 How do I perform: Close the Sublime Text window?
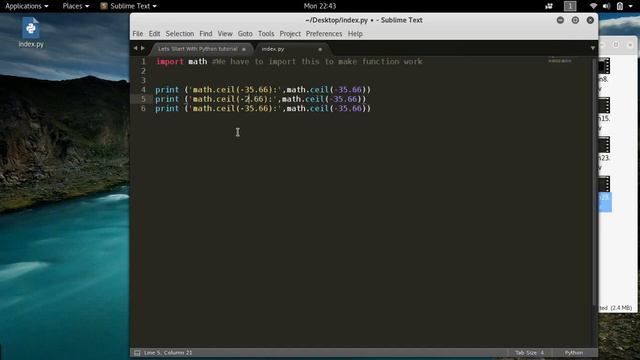pyautogui.click(x=590, y=20)
